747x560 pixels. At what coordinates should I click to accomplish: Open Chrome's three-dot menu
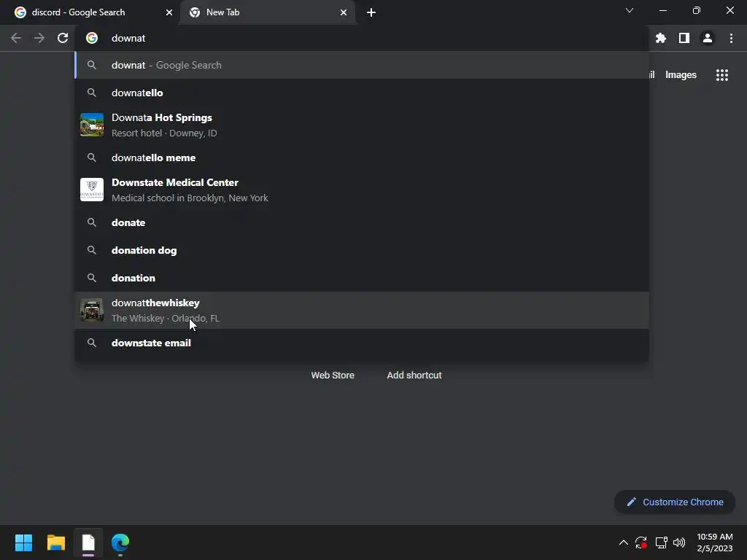731,38
